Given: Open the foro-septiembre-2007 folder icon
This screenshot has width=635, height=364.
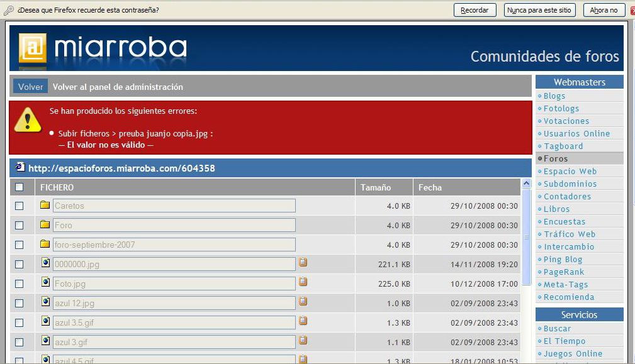Looking at the screenshot, I should pyautogui.click(x=45, y=243).
